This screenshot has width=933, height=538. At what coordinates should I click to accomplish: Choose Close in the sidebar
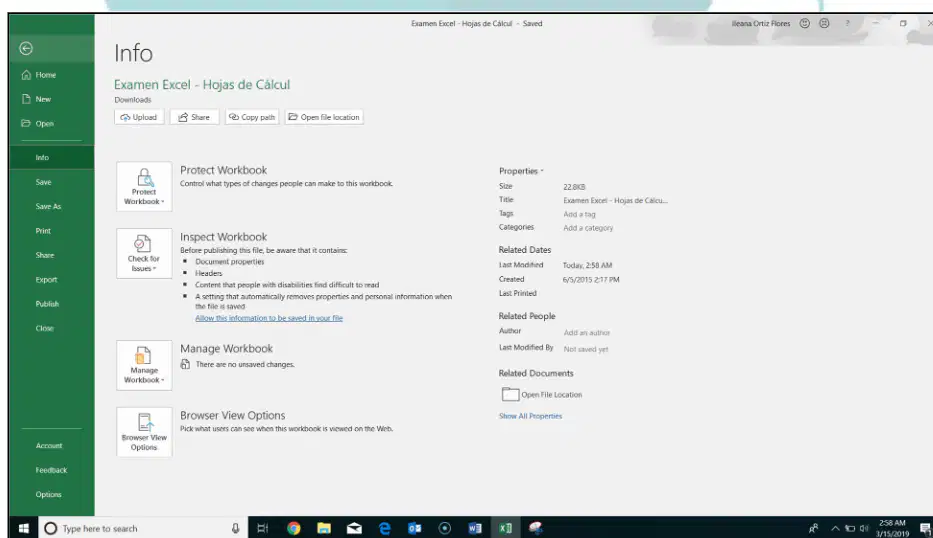point(45,328)
